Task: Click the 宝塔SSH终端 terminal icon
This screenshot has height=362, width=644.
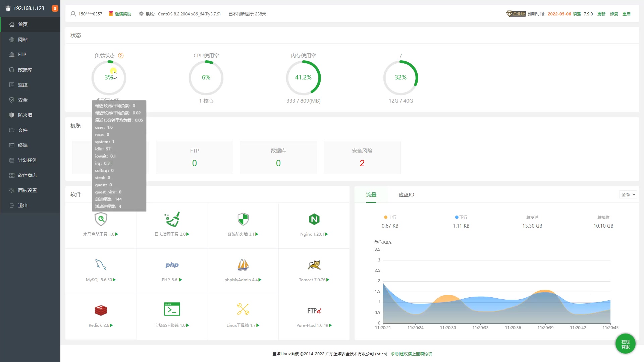Action: (172, 309)
